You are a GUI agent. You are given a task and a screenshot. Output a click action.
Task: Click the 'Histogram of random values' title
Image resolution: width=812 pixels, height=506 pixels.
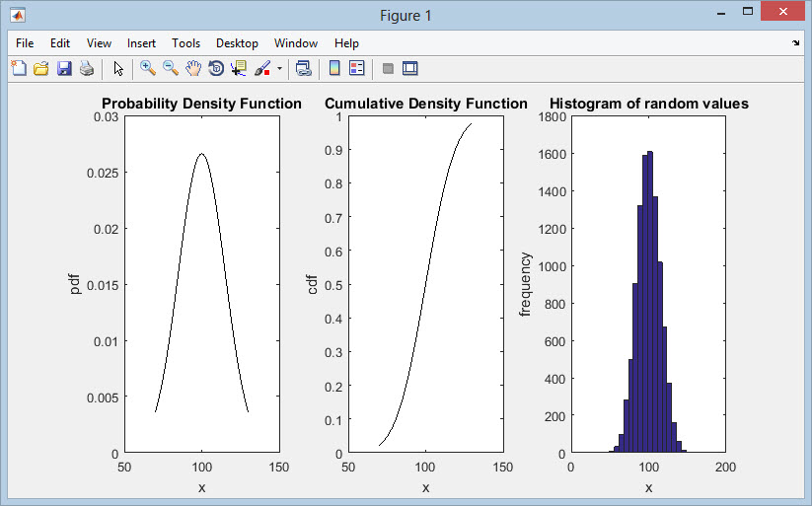click(649, 104)
